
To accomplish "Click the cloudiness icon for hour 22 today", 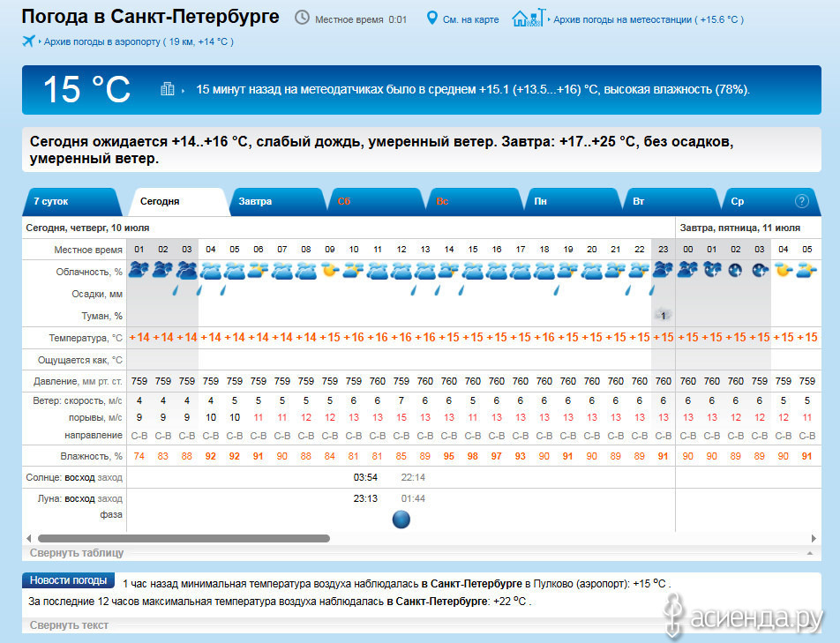I will click(x=640, y=271).
